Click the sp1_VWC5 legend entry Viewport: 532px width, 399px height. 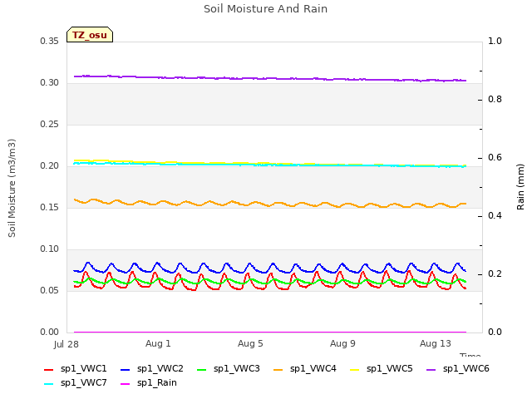382,369
